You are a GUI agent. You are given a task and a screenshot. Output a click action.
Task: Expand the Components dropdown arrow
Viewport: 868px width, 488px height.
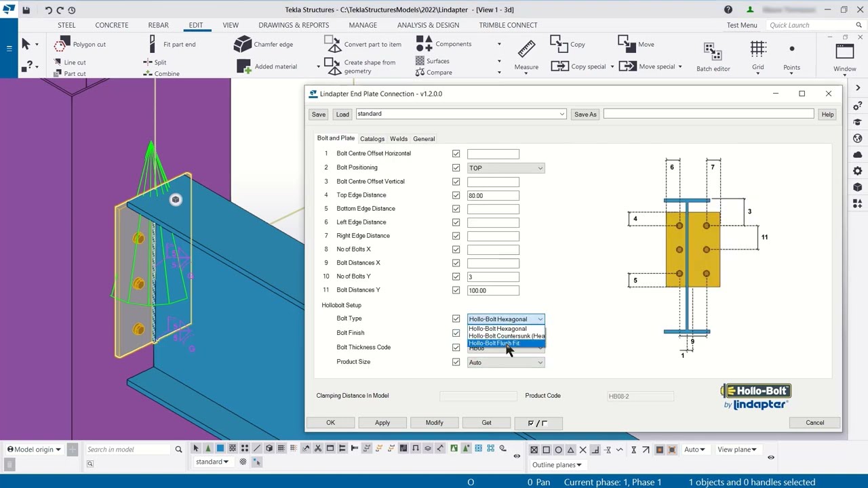pyautogui.click(x=499, y=44)
